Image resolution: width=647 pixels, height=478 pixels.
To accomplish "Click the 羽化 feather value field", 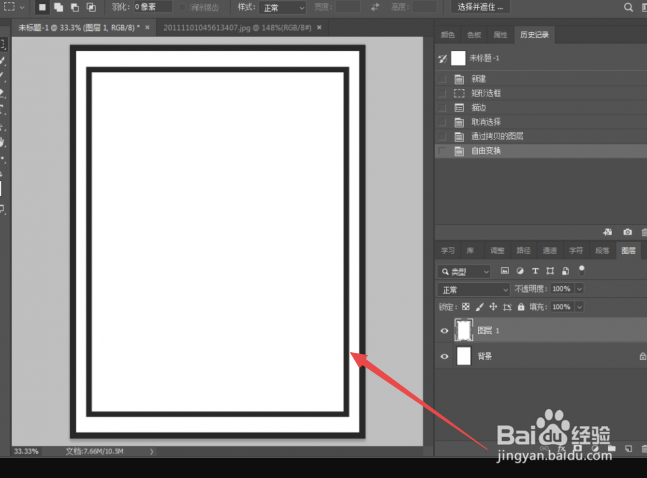I will click(152, 7).
